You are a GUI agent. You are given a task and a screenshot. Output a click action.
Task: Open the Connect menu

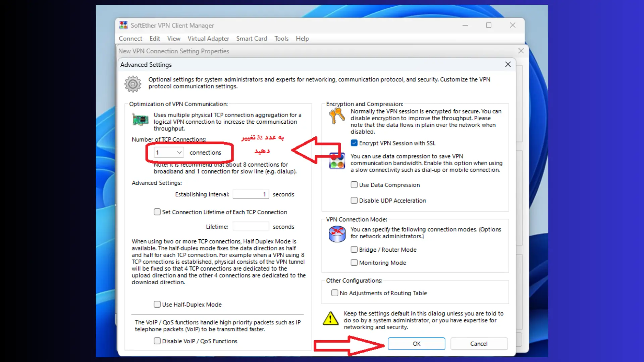tap(130, 39)
